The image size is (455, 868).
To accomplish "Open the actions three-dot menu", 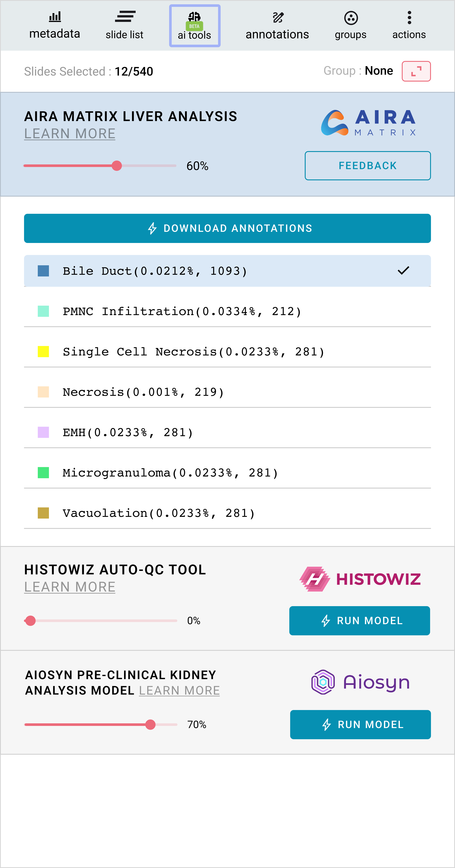I will [x=409, y=18].
